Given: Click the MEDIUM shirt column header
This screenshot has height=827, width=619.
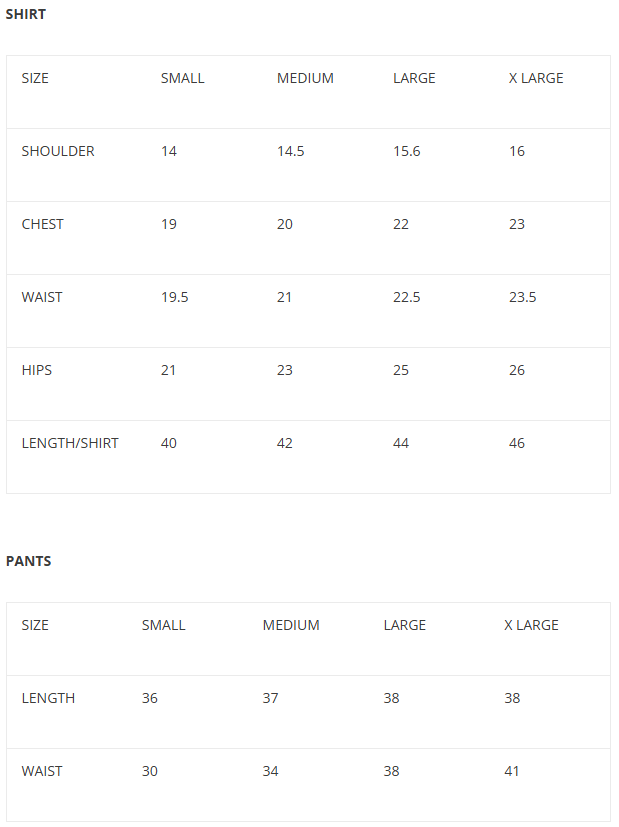Looking at the screenshot, I should (x=305, y=78).
